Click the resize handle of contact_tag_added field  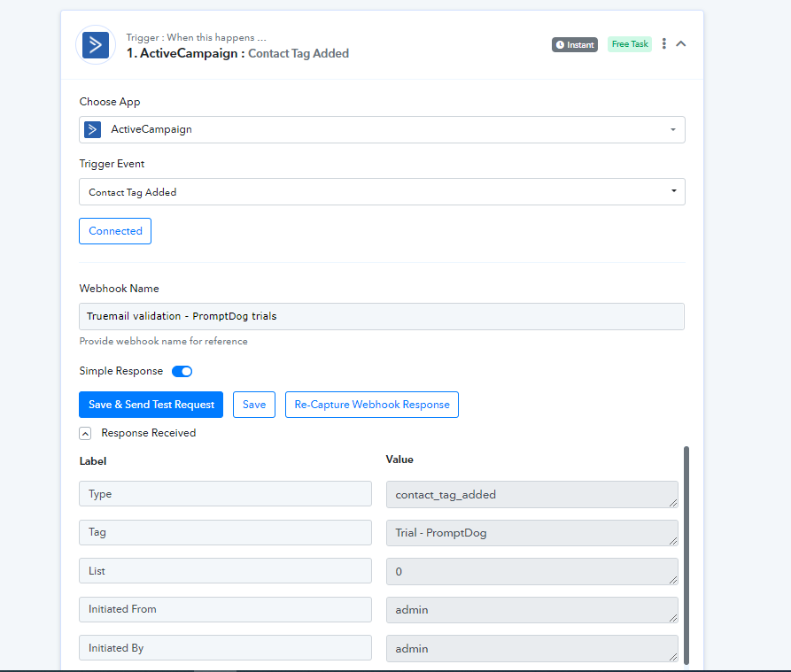click(673, 503)
